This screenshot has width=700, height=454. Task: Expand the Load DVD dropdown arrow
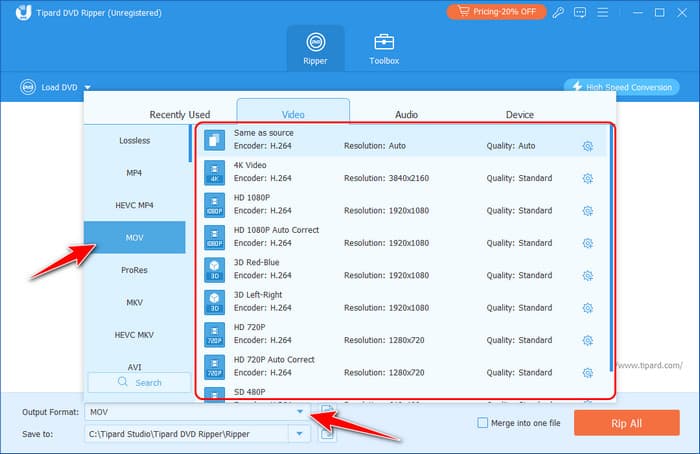tap(88, 87)
